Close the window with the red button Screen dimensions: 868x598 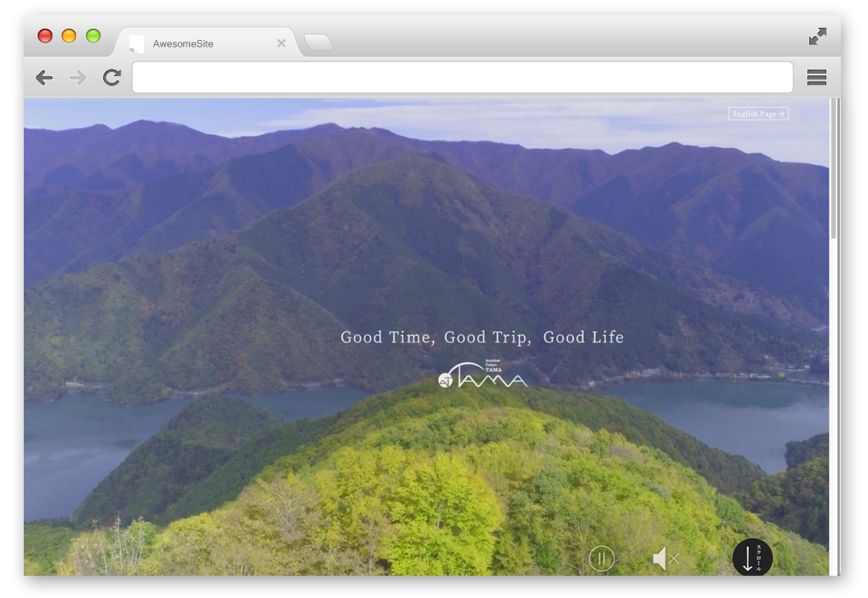[45, 36]
